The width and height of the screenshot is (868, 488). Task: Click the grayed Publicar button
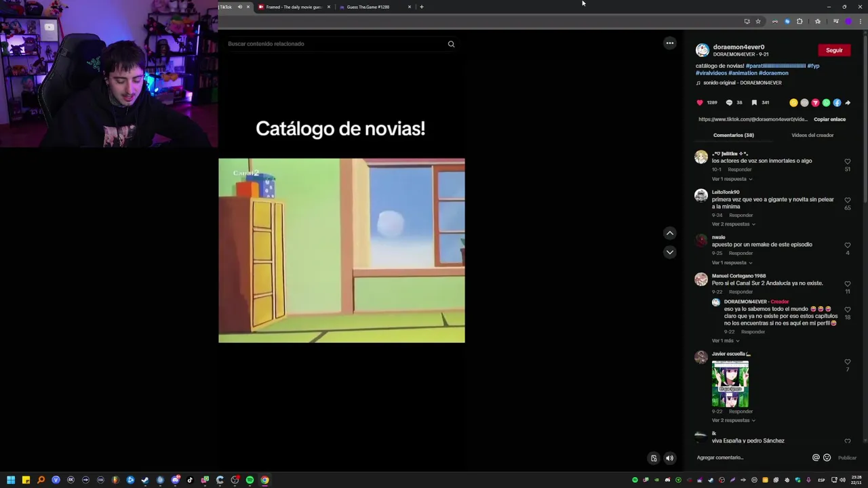pyautogui.click(x=847, y=457)
